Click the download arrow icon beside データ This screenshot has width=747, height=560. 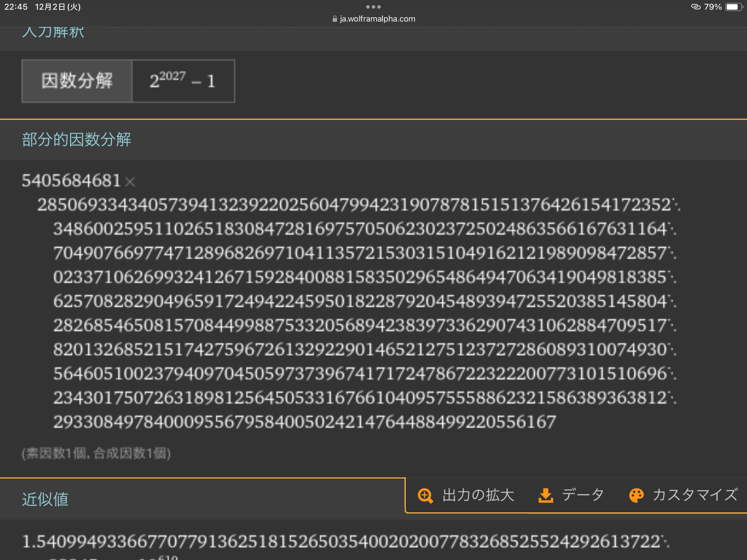click(546, 495)
